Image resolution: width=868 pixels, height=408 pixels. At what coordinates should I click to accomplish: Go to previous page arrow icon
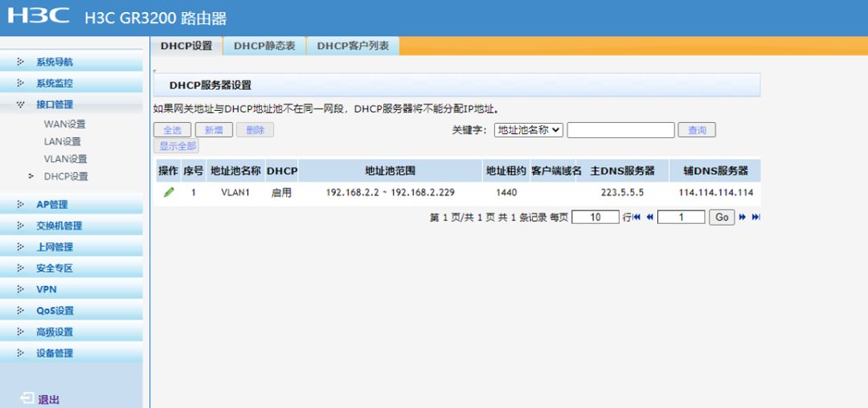coord(650,218)
